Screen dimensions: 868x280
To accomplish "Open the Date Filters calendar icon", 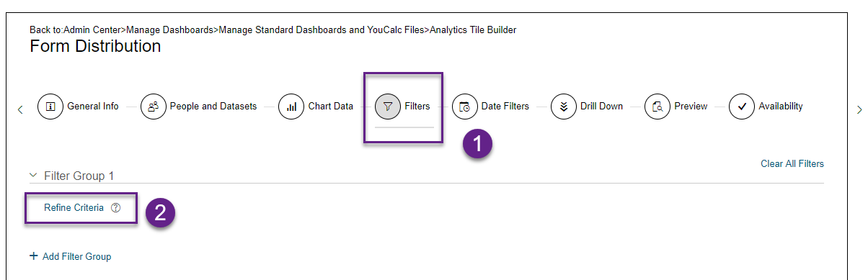I will pos(465,106).
